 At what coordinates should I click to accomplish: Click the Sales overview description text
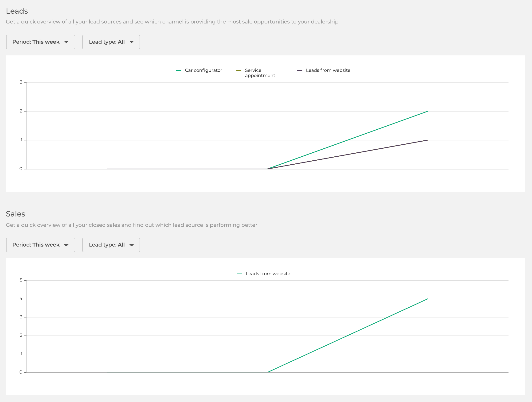coord(132,225)
